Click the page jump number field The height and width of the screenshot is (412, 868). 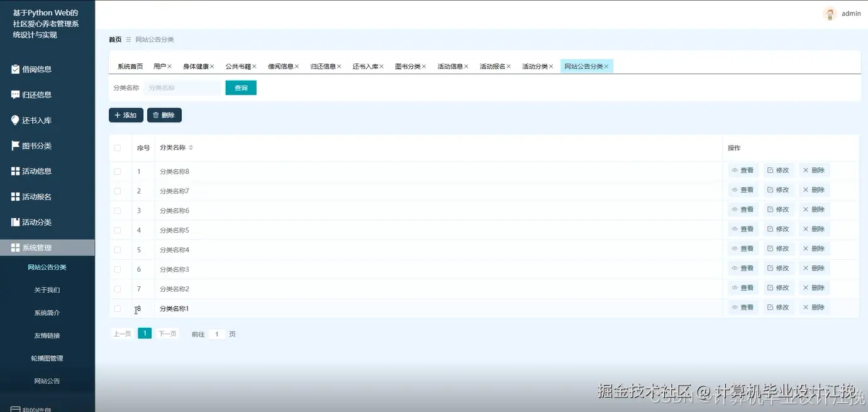(x=217, y=334)
